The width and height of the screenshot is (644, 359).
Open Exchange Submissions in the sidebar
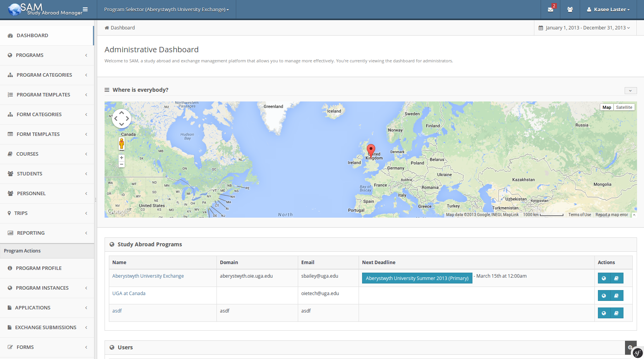coord(47,328)
